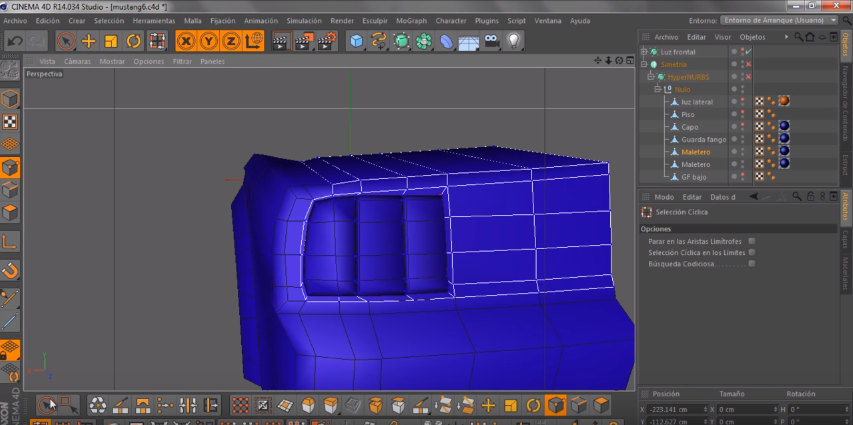Toggle the Snap magnet icon

coord(10,270)
